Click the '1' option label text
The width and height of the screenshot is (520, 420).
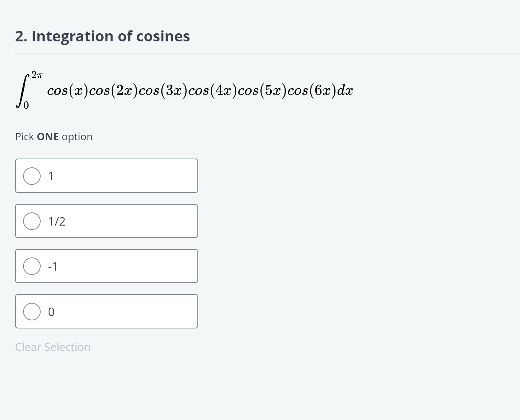51,176
